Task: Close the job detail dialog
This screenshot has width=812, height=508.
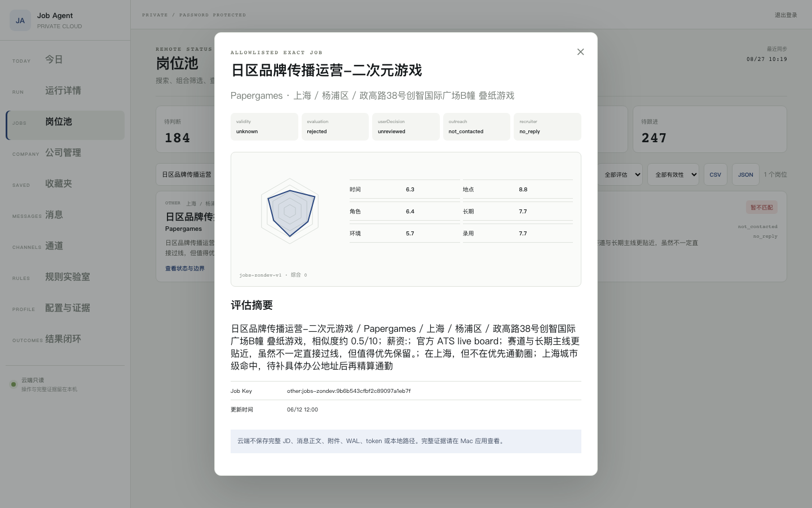Action: 580,52
